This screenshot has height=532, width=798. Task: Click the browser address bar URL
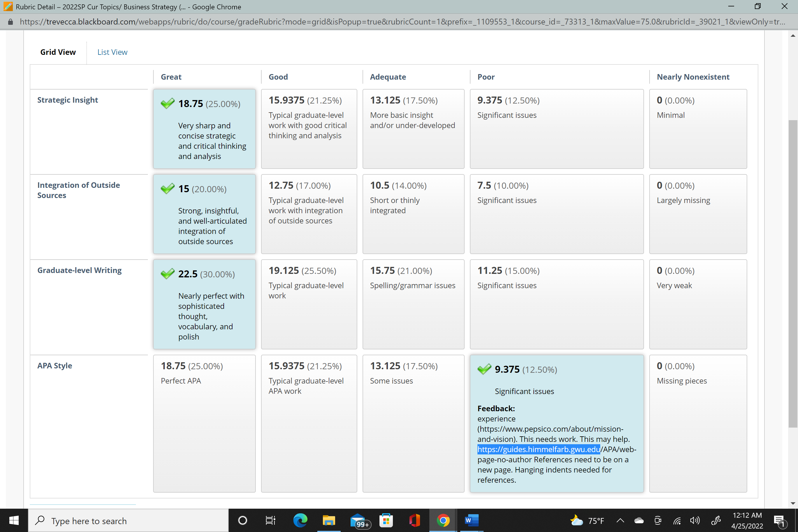402,22
